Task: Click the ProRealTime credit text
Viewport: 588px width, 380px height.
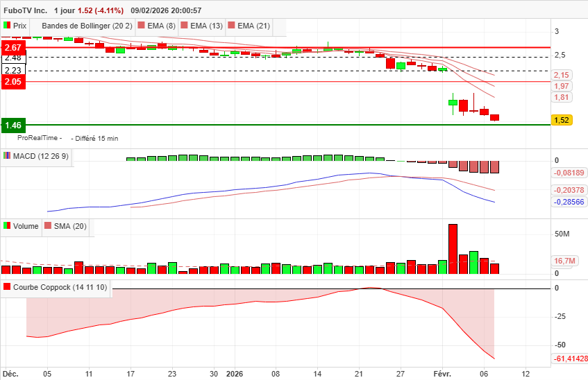Action: (x=40, y=138)
